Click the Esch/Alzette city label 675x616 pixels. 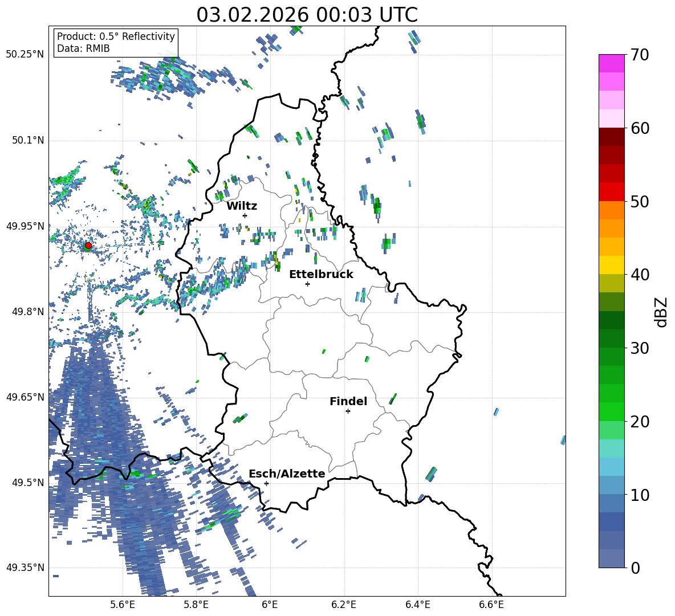pyautogui.click(x=287, y=474)
